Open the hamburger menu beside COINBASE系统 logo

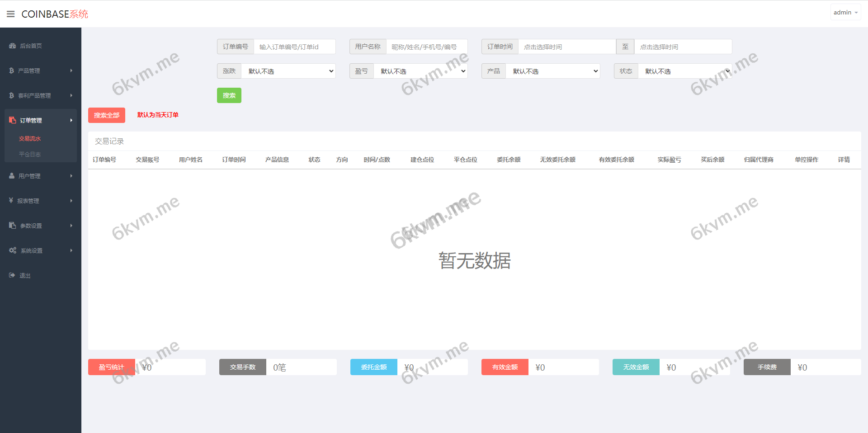[x=11, y=14]
